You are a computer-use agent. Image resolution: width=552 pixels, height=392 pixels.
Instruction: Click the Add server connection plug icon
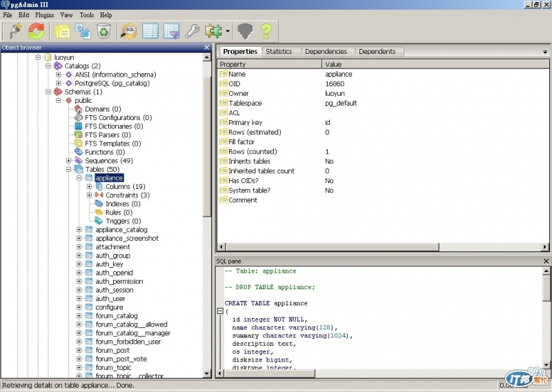click(x=15, y=31)
